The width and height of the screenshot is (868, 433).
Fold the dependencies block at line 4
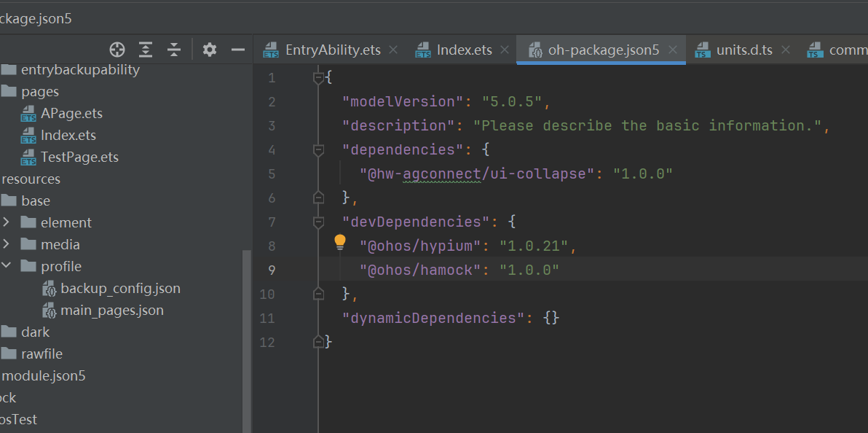(318, 150)
